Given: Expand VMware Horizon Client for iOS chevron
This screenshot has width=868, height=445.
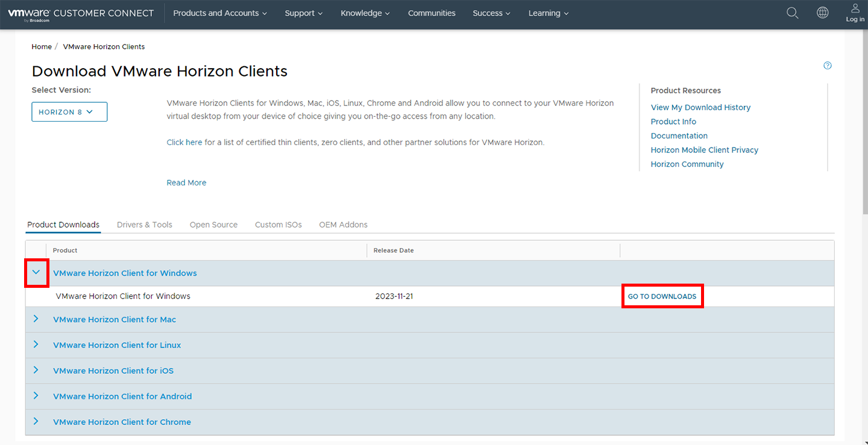Looking at the screenshot, I should [x=36, y=370].
